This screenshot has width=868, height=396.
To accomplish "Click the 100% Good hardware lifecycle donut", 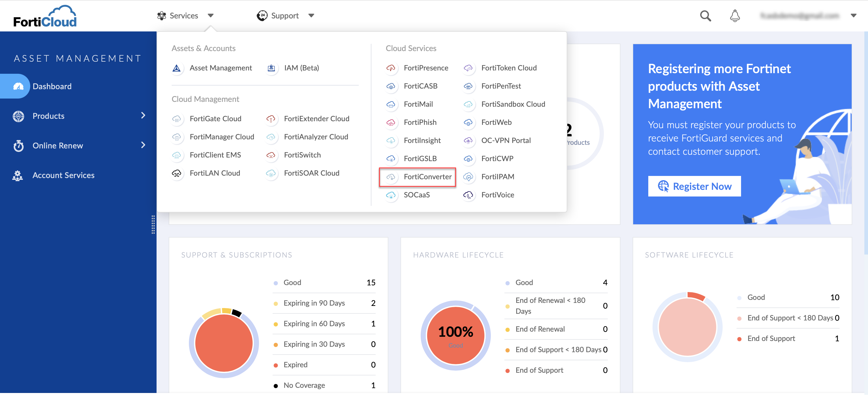I will click(x=455, y=336).
